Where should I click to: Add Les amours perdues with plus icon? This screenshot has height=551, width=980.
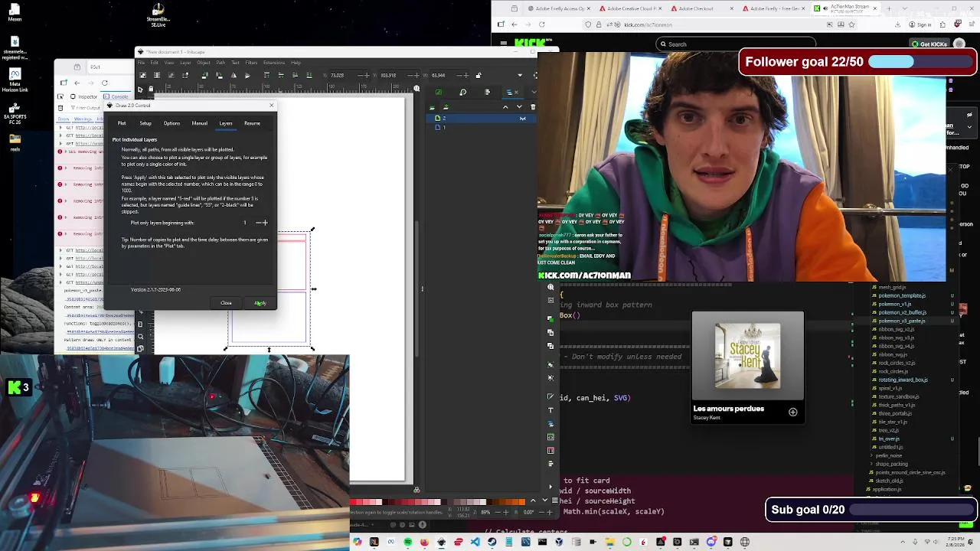point(793,412)
